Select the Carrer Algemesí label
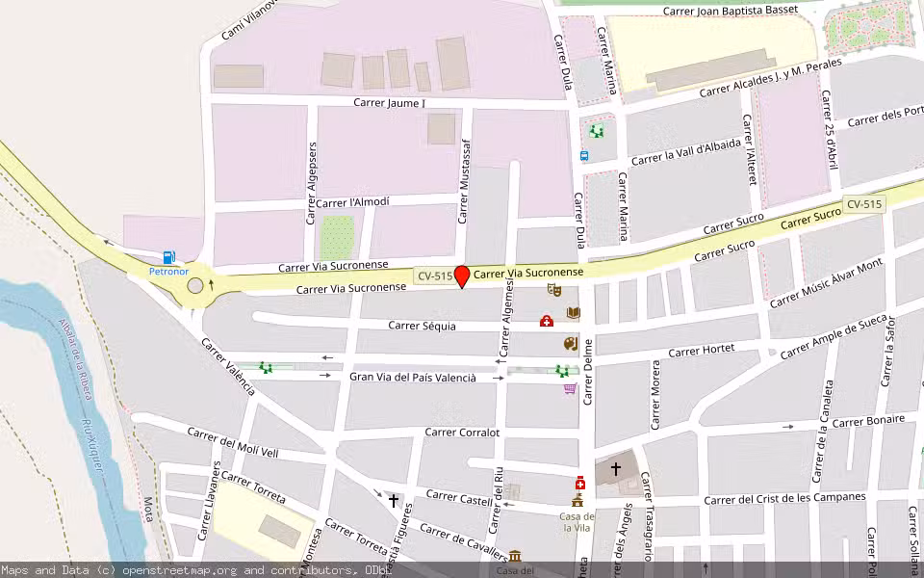 click(x=505, y=317)
